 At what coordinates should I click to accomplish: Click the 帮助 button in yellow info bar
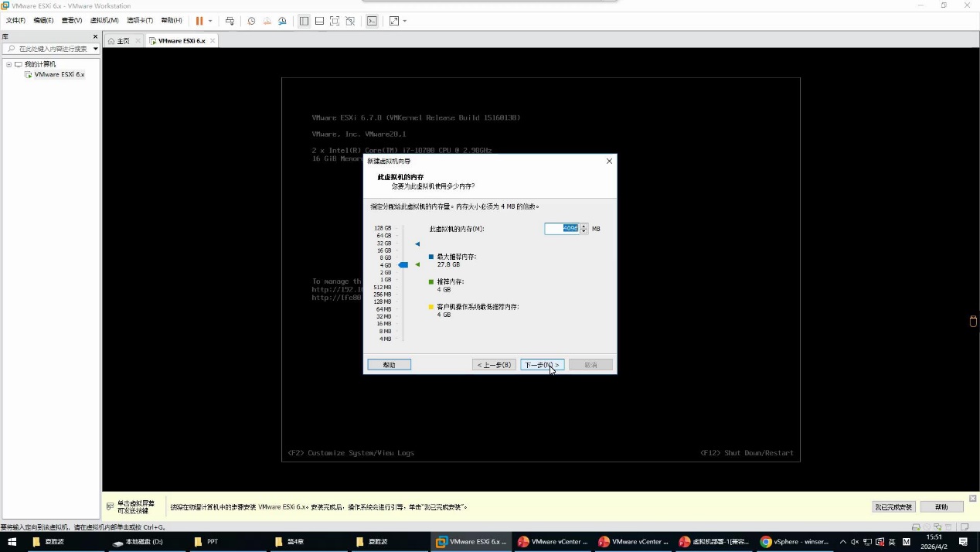click(941, 507)
